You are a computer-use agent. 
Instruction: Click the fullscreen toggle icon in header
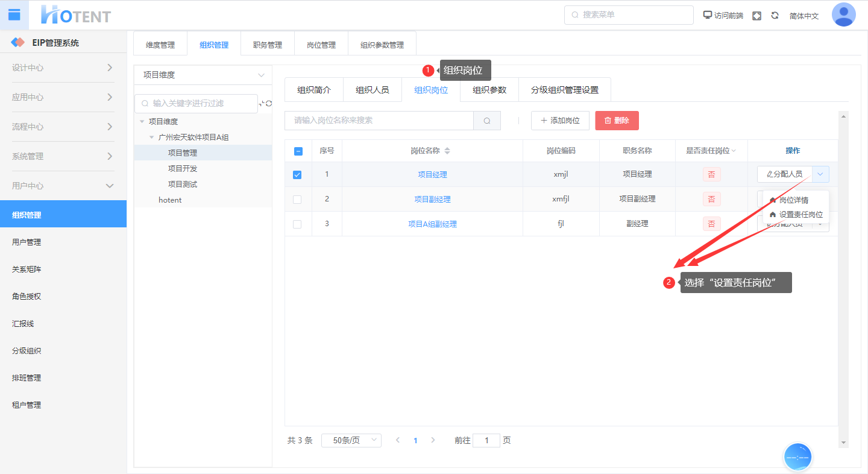[757, 16]
